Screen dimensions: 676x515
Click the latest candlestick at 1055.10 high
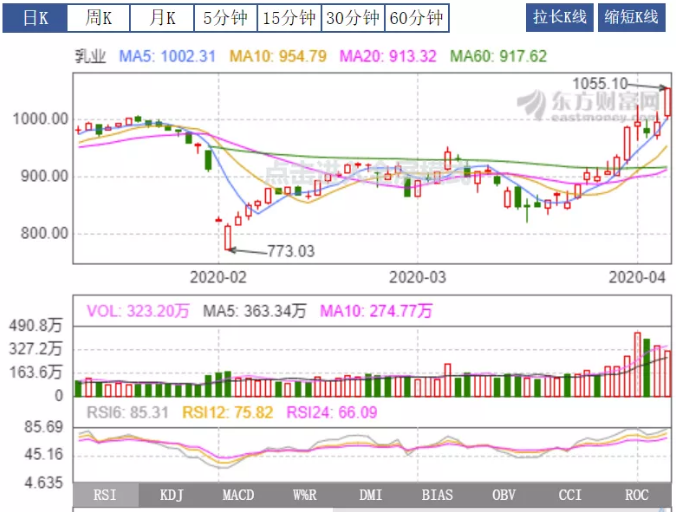click(x=668, y=102)
